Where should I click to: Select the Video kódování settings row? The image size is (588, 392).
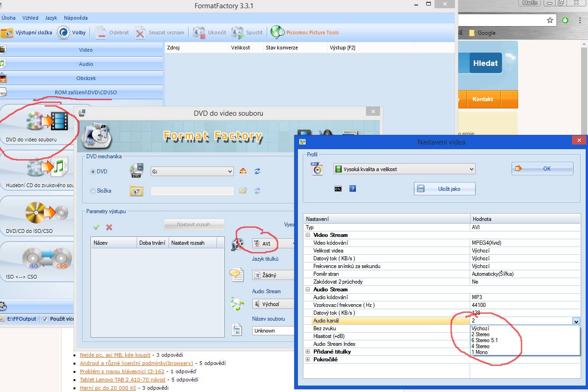[x=442, y=243]
